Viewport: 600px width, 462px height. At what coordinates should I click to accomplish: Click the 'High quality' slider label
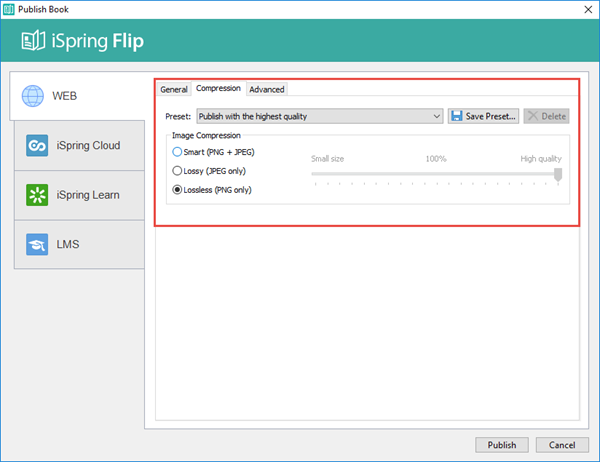click(x=541, y=158)
